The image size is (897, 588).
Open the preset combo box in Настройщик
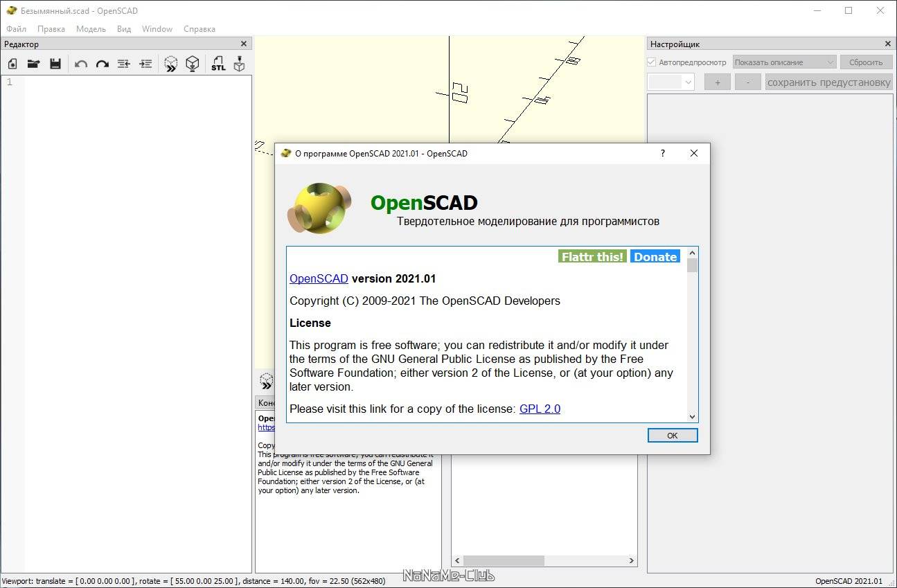pyautogui.click(x=670, y=82)
